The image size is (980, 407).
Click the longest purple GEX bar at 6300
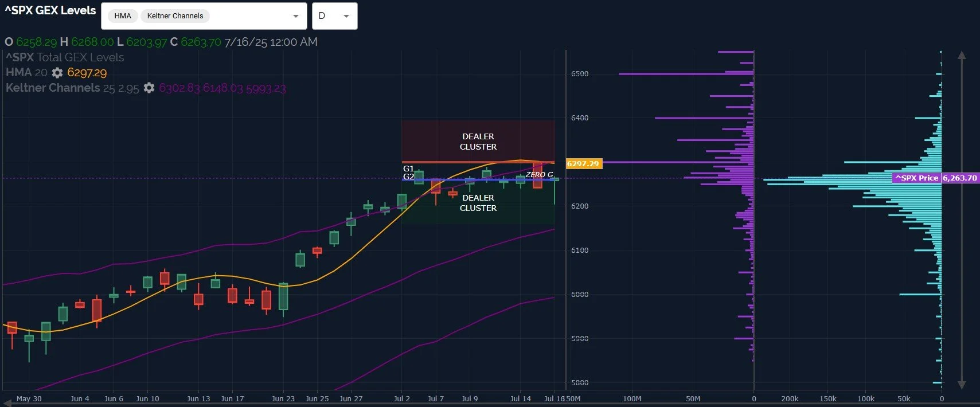click(678, 162)
